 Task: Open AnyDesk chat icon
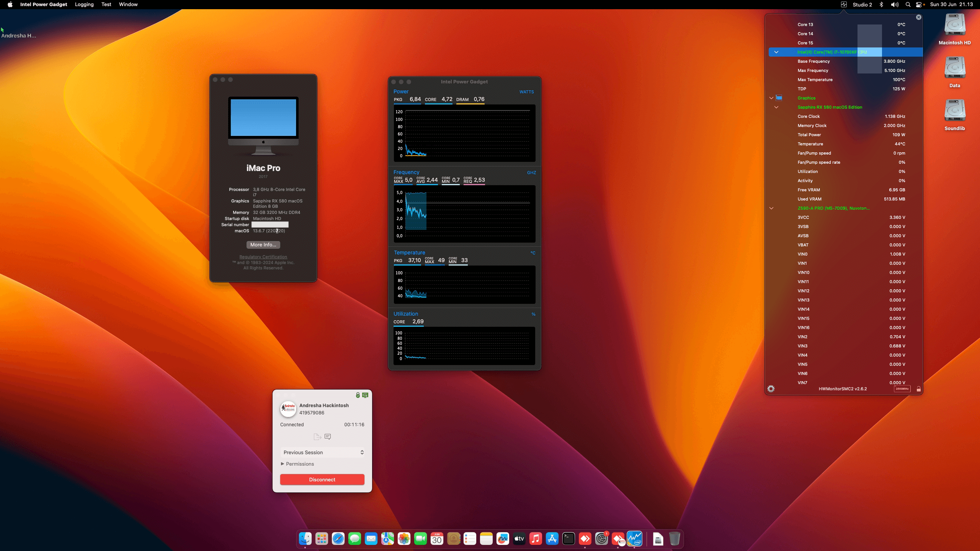tap(328, 437)
